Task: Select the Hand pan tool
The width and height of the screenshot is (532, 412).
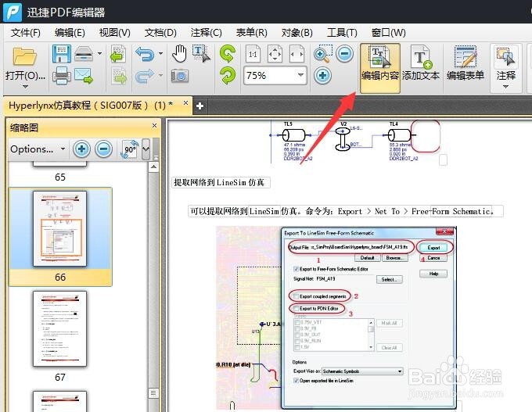Action: coord(179,54)
